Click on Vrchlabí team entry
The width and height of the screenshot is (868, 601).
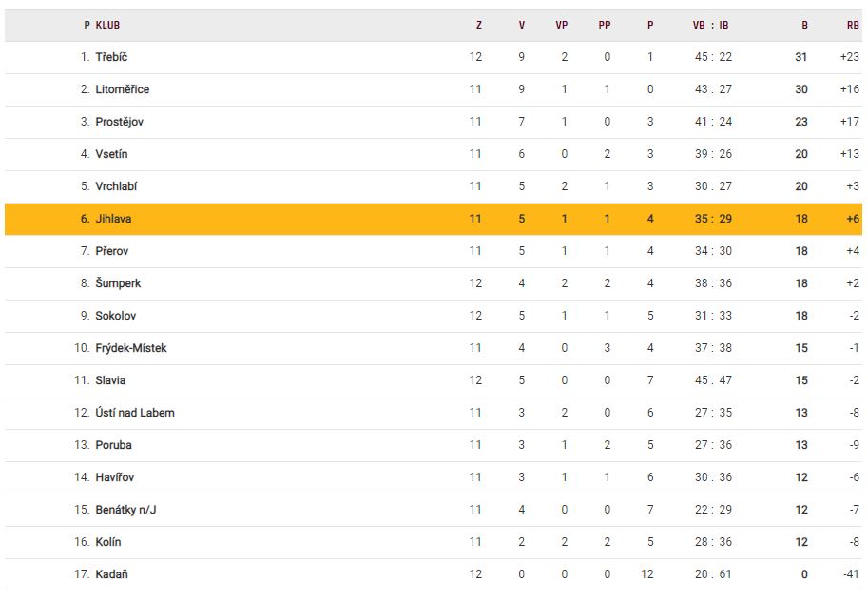pyautogui.click(x=116, y=186)
